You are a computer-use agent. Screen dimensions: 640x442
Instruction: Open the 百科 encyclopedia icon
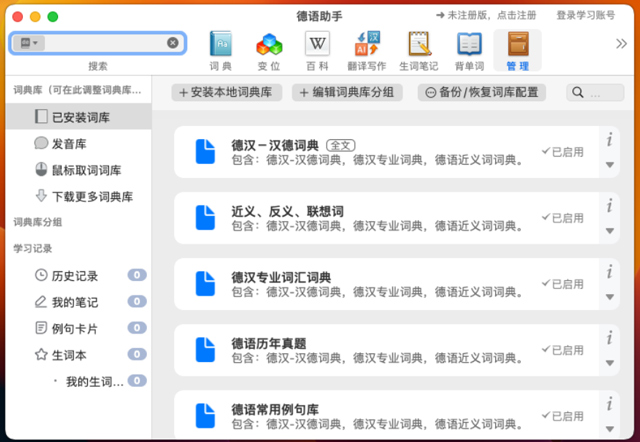[x=318, y=51]
